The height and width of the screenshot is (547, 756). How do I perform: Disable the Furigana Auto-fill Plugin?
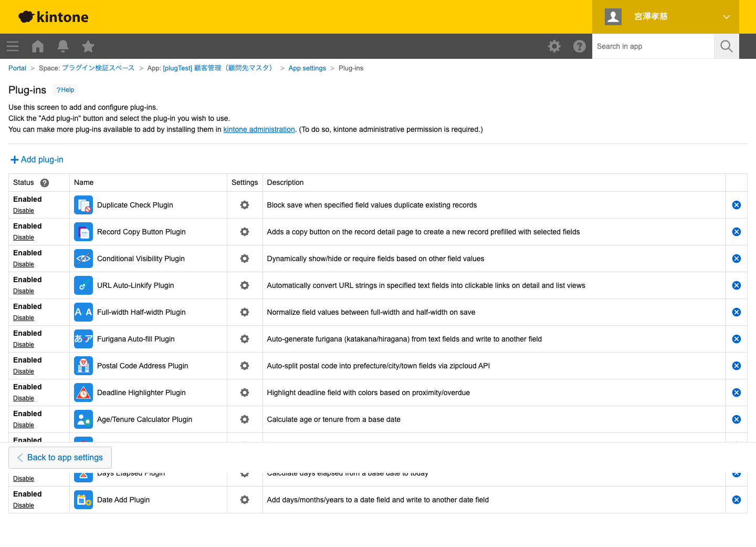click(x=24, y=345)
